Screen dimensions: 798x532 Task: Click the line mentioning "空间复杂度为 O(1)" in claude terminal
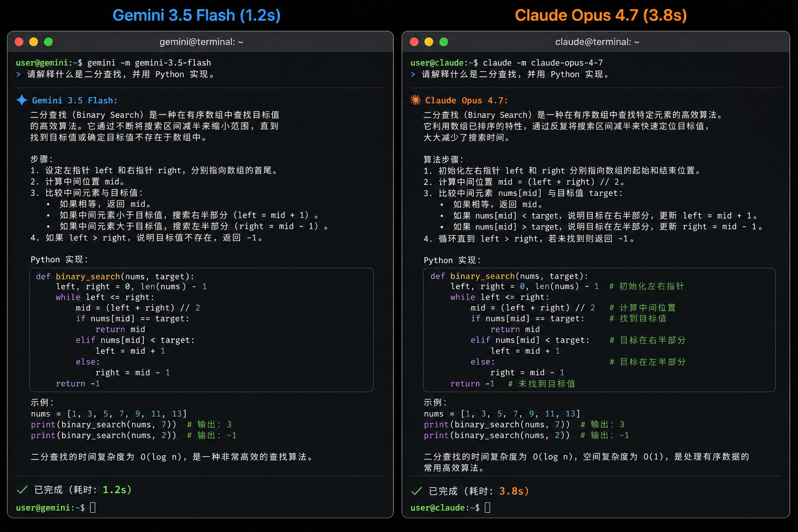(x=586, y=457)
